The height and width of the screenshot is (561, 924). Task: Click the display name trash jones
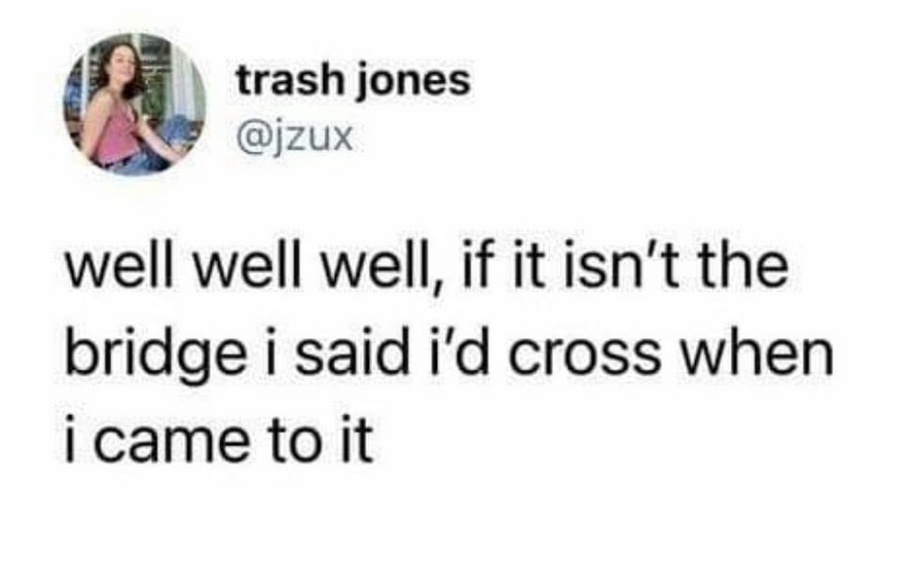coord(353,80)
